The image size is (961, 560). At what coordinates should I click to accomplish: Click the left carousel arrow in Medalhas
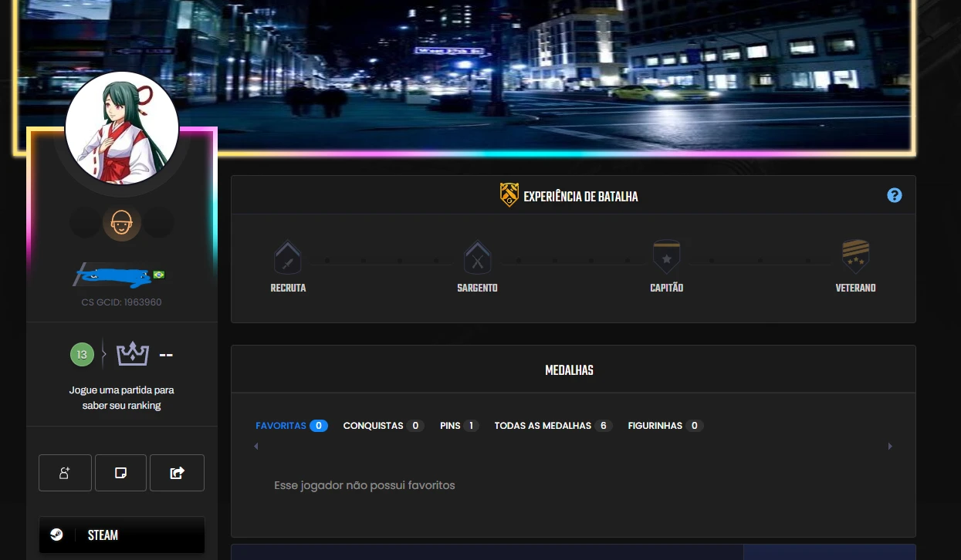255,446
